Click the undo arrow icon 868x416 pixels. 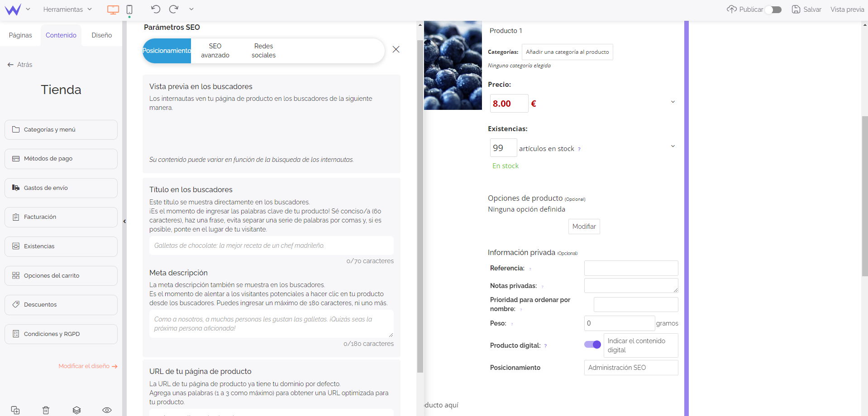(x=156, y=9)
